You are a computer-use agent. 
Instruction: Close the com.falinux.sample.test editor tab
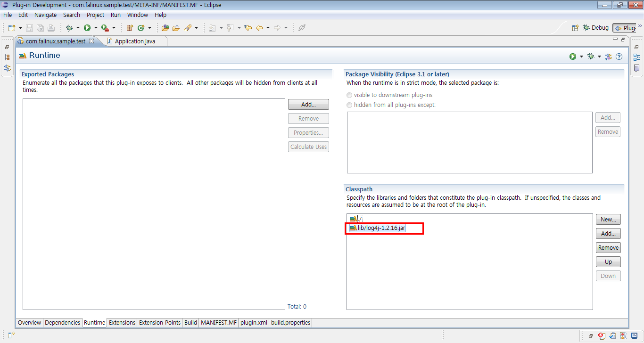point(91,41)
